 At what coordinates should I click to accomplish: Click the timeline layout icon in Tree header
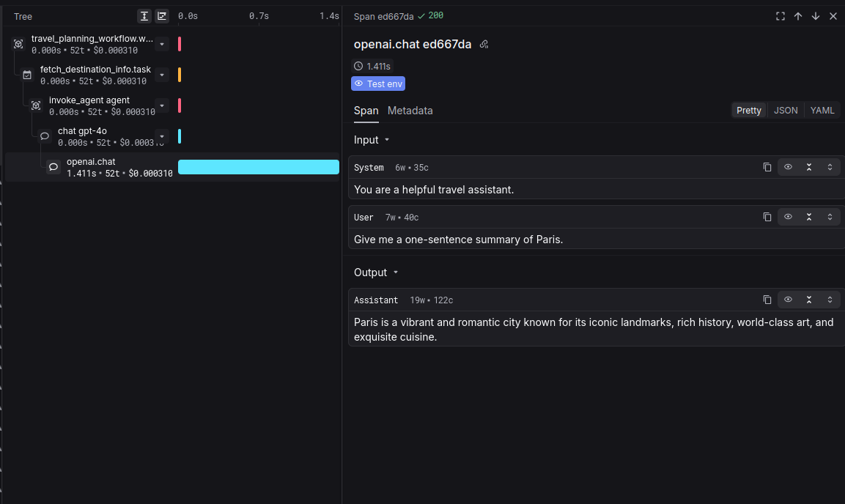click(162, 16)
